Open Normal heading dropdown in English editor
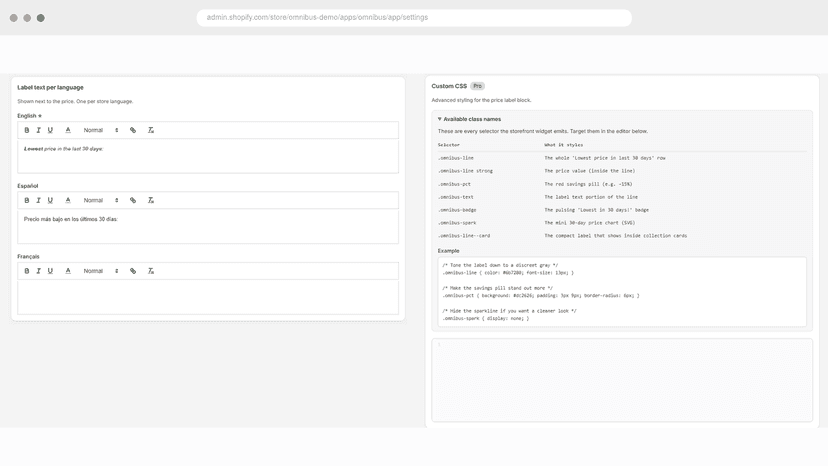The height and width of the screenshot is (466, 828). coord(100,130)
